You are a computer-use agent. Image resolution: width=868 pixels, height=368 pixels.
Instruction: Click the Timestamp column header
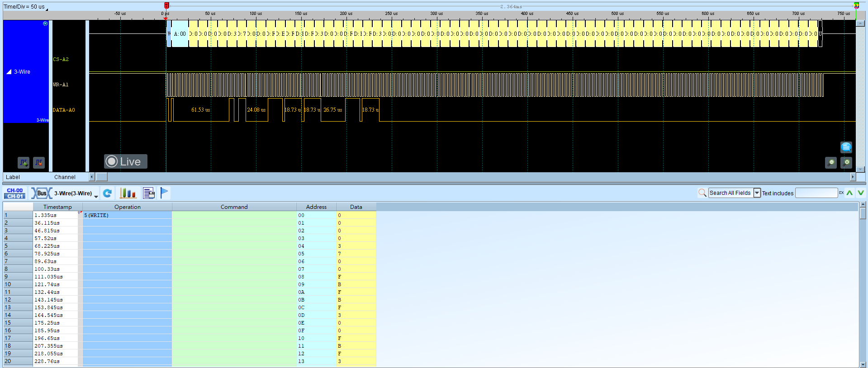57,207
